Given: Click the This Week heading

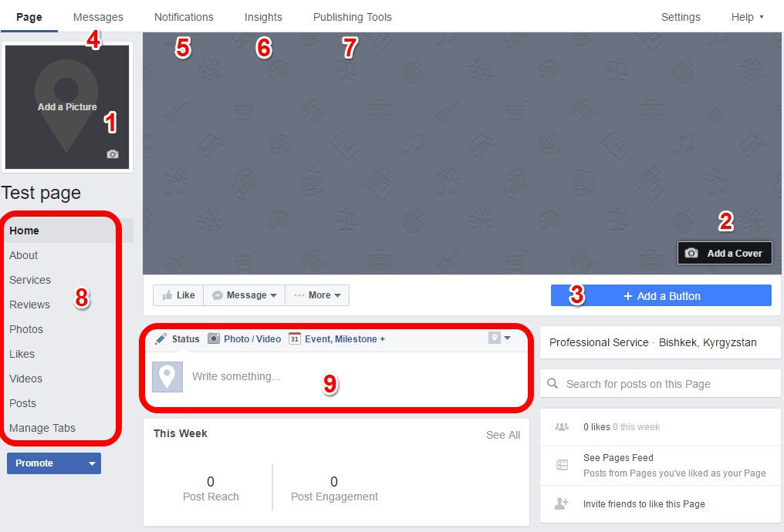Looking at the screenshot, I should (x=180, y=433).
